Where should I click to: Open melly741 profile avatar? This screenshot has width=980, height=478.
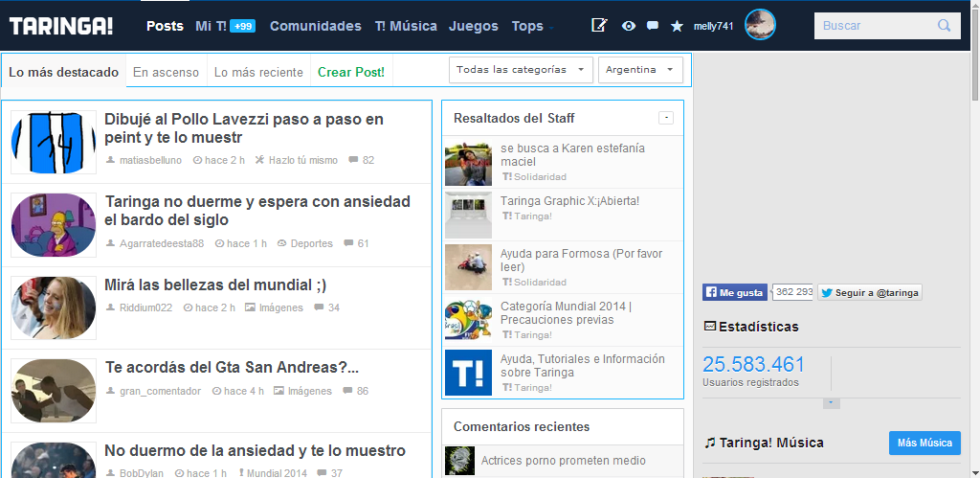(760, 25)
